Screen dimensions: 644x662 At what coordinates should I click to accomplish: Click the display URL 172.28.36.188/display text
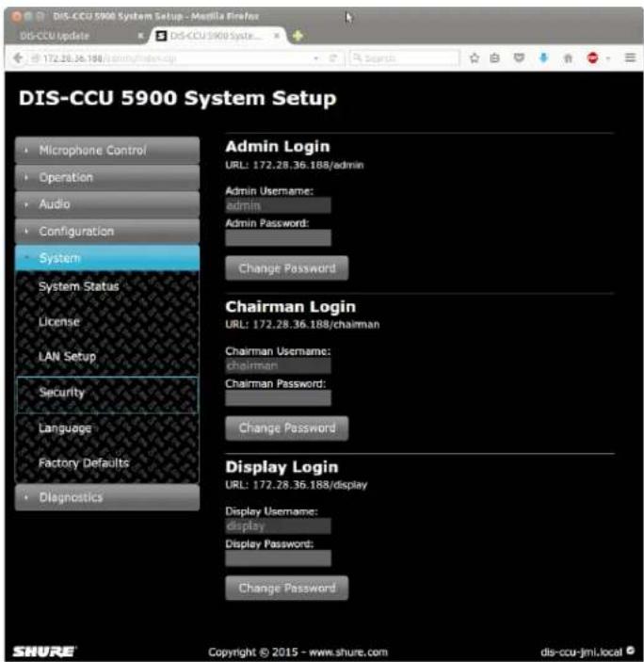pos(310,485)
